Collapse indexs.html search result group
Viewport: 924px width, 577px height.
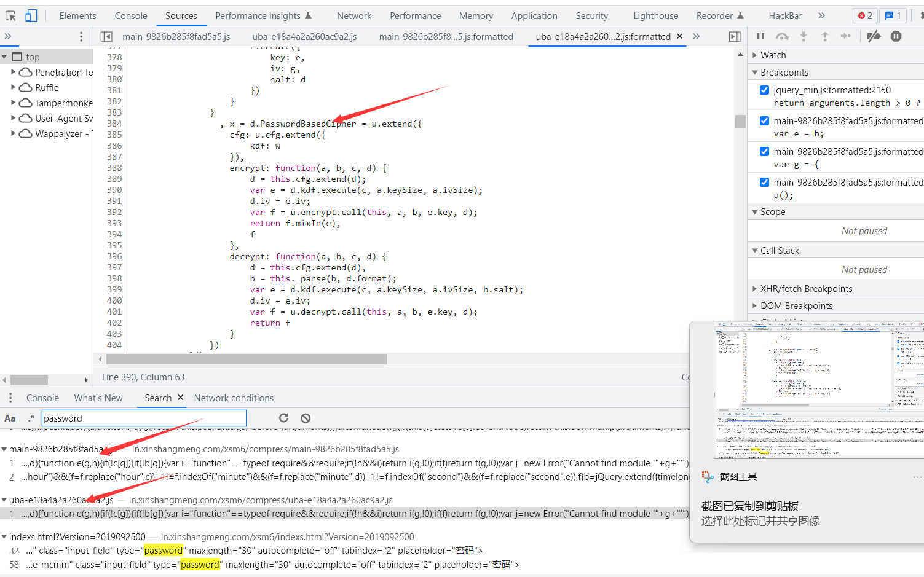coord(4,537)
